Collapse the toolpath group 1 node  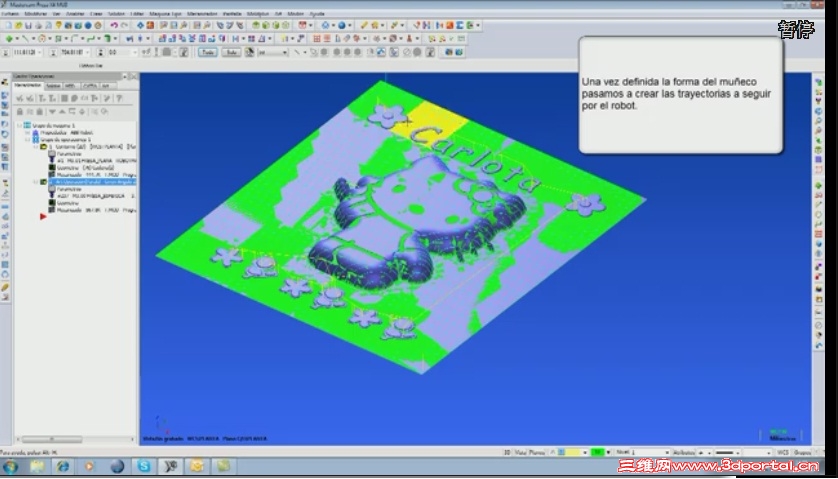click(x=28, y=140)
